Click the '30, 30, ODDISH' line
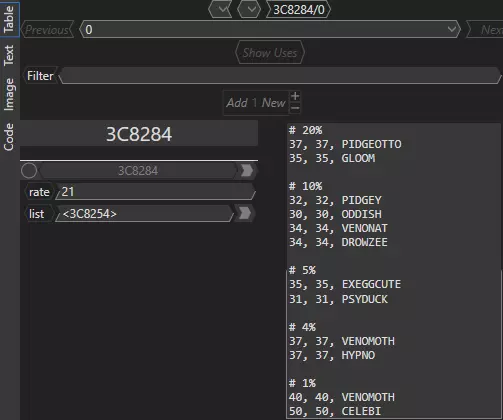Image resolution: width=503 pixels, height=420 pixels. (335, 214)
